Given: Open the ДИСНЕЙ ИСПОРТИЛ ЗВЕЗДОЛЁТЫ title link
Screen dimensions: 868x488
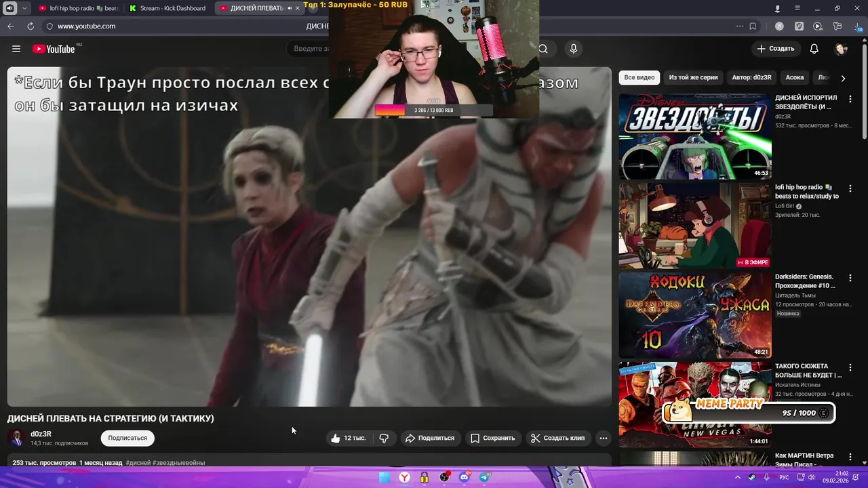Looking at the screenshot, I should click(806, 102).
